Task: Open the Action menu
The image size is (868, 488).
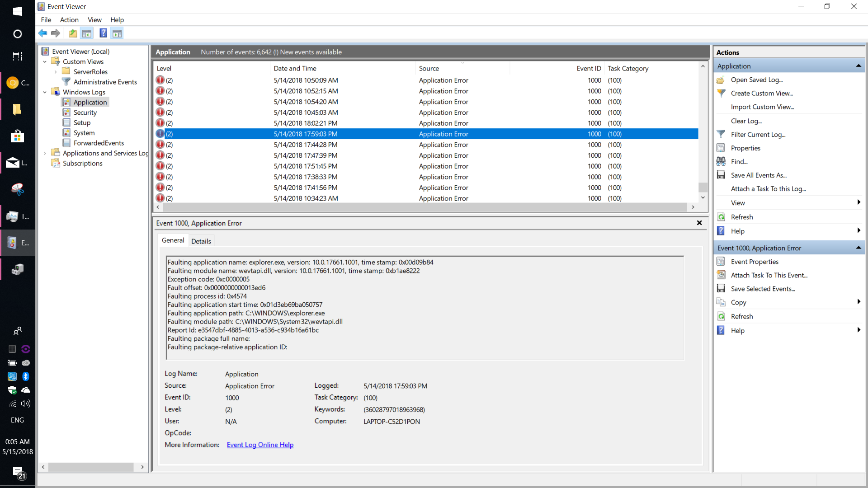Action: 69,20
